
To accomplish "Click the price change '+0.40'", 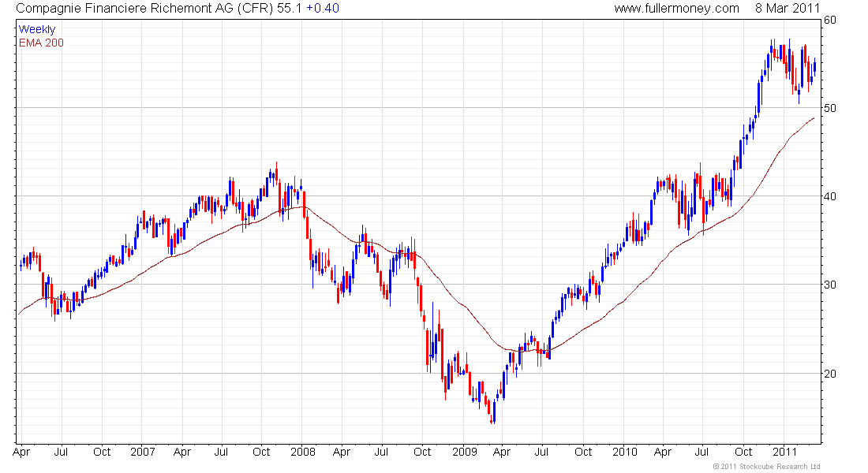I will 323,9.
